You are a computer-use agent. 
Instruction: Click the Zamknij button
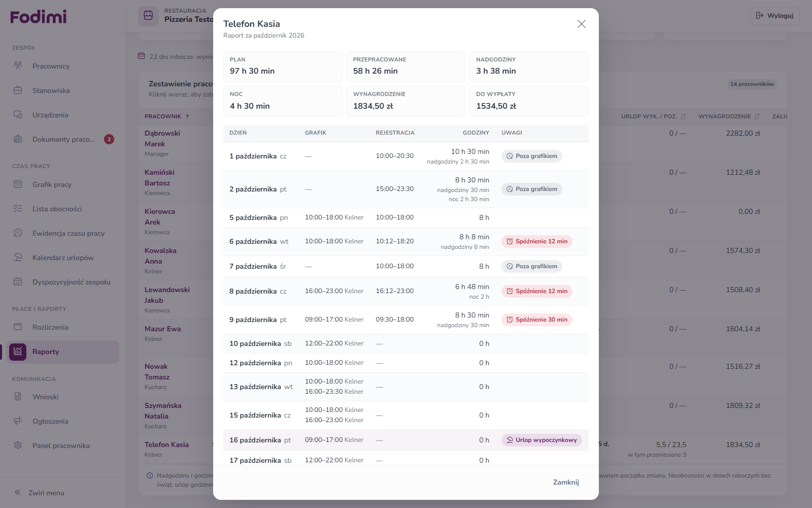click(x=566, y=482)
